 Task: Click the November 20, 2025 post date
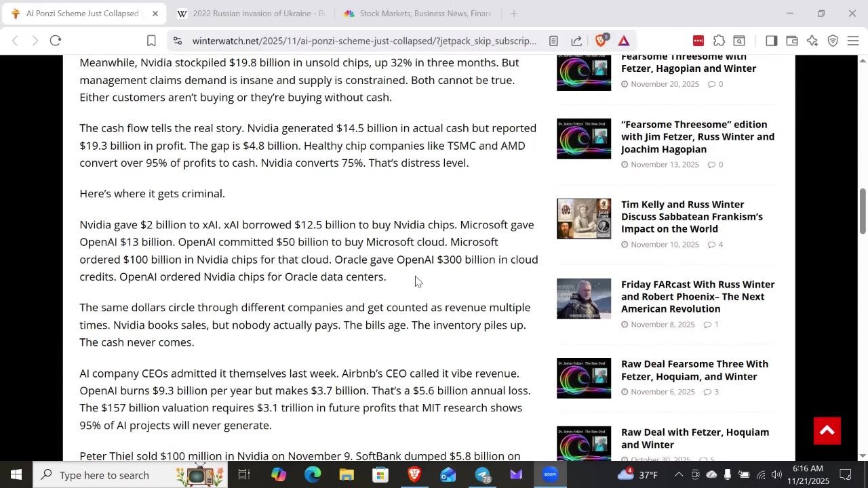click(665, 84)
